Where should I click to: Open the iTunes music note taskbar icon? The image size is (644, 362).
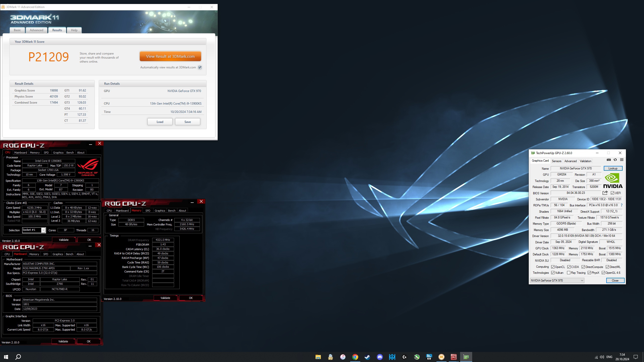(343, 357)
